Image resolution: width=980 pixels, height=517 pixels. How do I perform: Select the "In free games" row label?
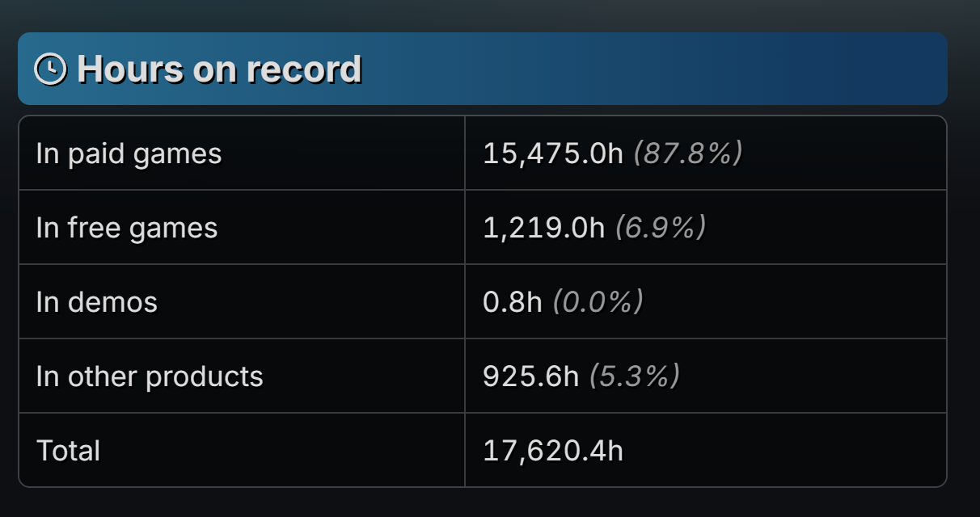point(127,228)
